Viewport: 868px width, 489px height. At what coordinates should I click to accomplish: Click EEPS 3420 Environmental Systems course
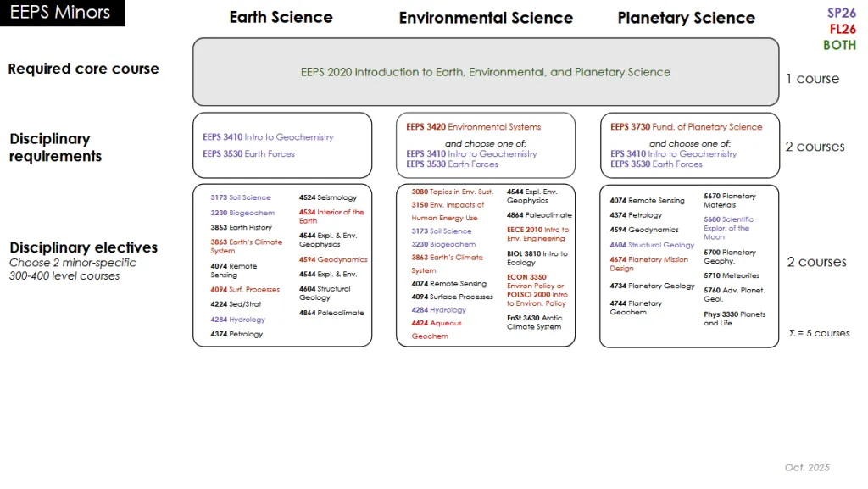pos(473,127)
